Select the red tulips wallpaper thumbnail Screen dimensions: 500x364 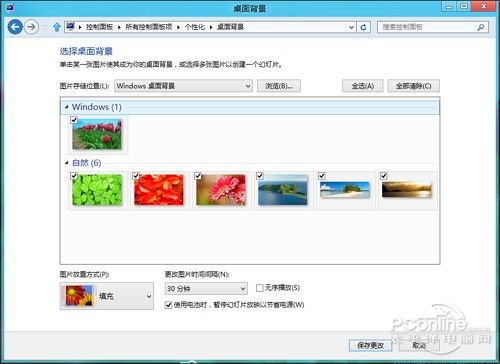(x=97, y=135)
